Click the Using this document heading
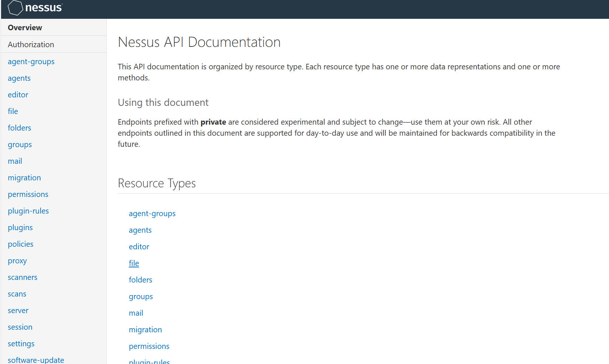 pos(163,103)
